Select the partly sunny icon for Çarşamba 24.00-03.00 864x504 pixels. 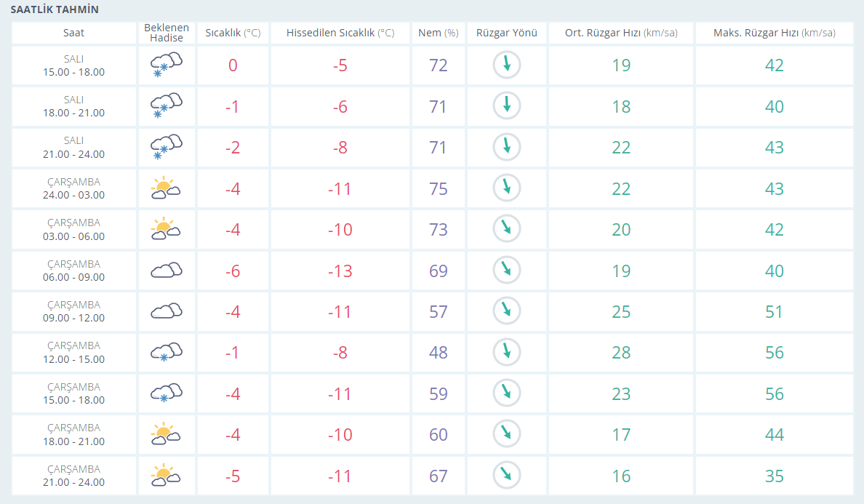click(166, 188)
